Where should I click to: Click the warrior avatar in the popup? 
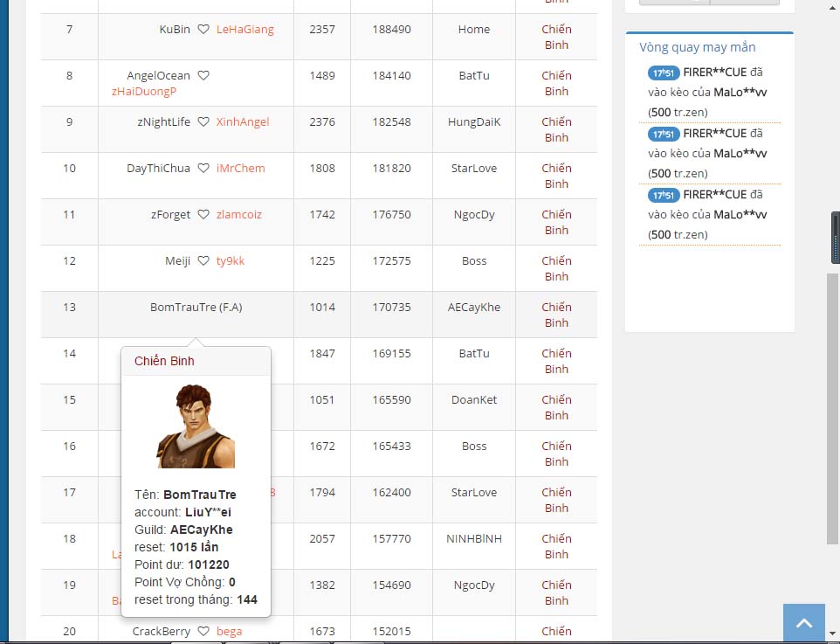click(x=196, y=426)
